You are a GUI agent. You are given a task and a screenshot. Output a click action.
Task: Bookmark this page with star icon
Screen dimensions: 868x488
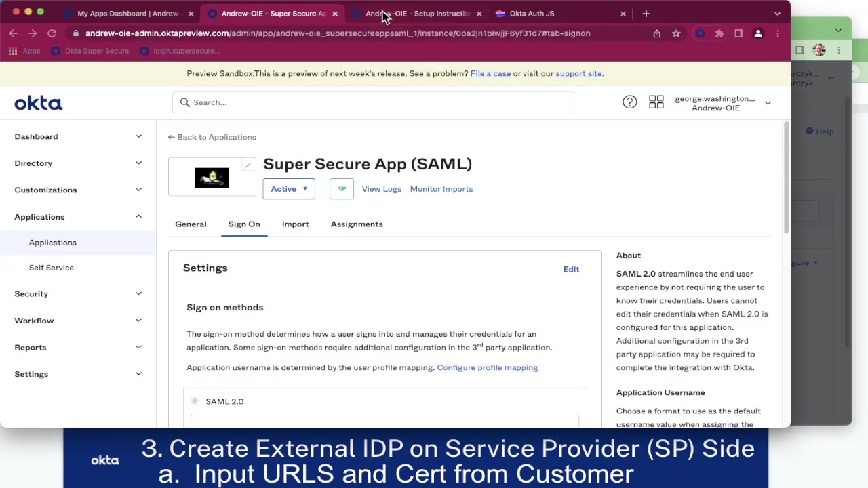tap(676, 33)
